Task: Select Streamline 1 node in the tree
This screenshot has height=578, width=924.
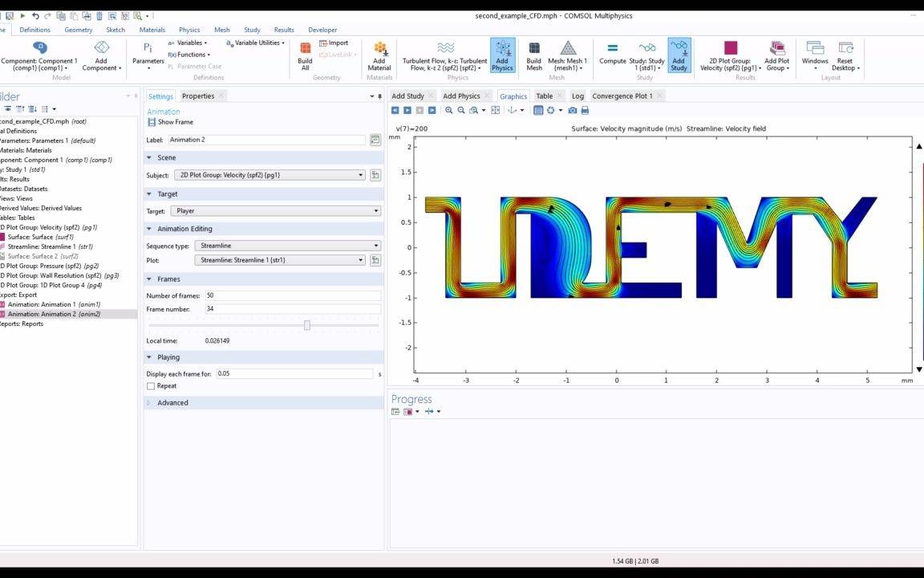Action: click(x=50, y=246)
